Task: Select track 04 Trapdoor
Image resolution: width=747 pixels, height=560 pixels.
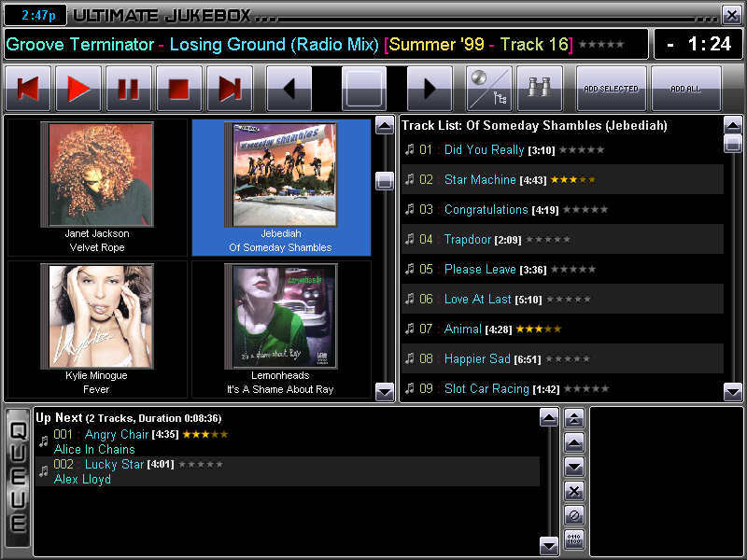Action: (562, 240)
